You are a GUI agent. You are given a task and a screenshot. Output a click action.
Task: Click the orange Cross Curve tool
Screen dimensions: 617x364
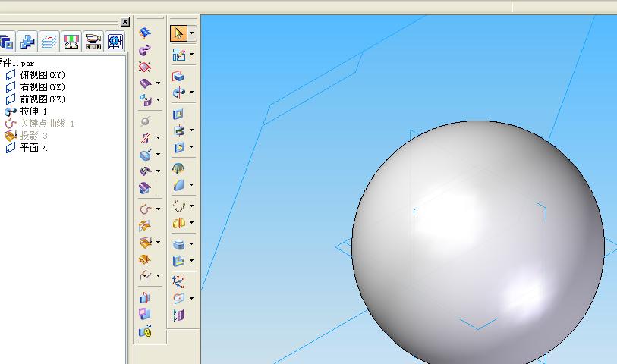(x=145, y=259)
